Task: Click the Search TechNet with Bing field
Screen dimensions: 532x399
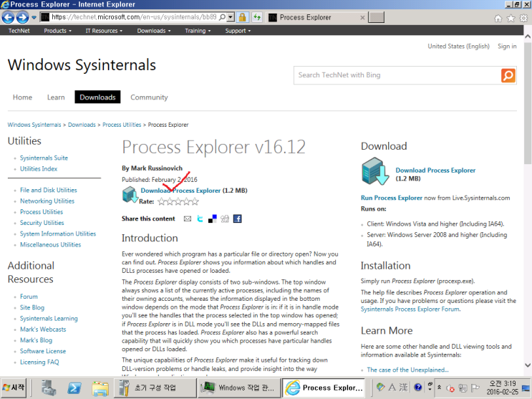Action: 397,75
